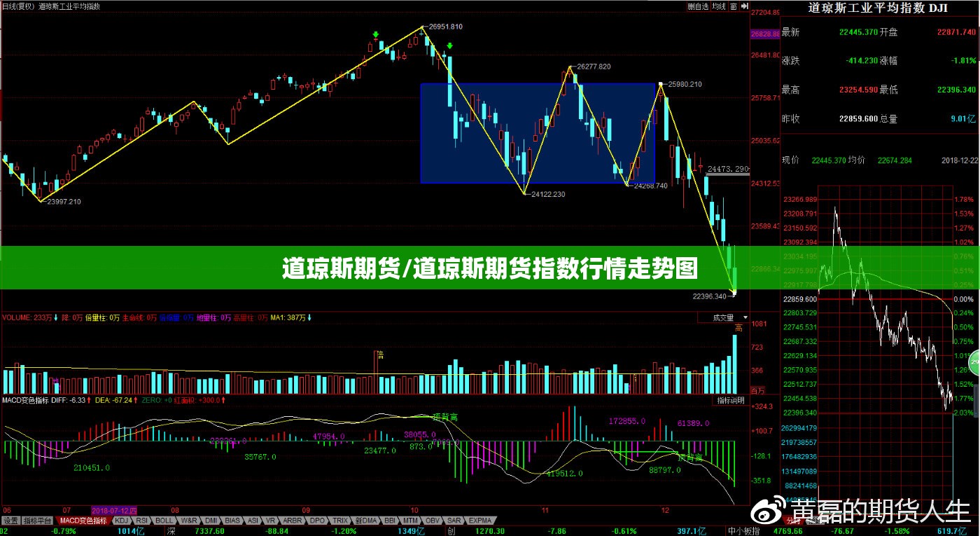Click the 日线(复权) period label
Image resolution: width=980 pixels, height=536 pixels.
(x=19, y=6)
